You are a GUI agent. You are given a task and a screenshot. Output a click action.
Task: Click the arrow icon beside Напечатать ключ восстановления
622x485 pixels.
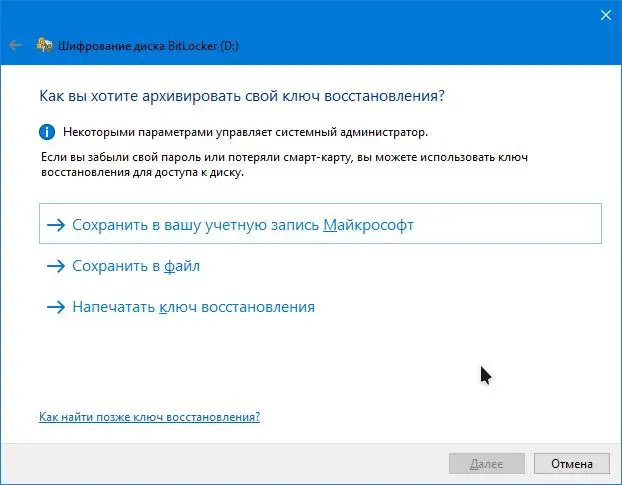tap(56, 307)
